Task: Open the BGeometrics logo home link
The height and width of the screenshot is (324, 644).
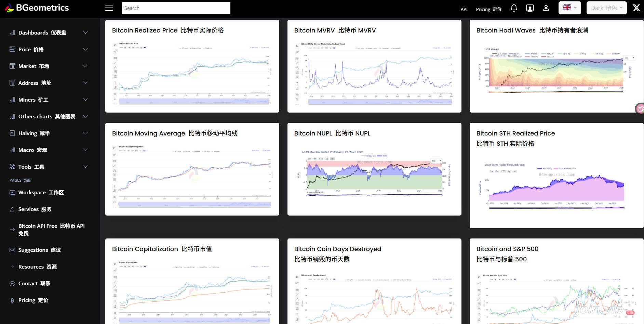Action: pos(37,8)
